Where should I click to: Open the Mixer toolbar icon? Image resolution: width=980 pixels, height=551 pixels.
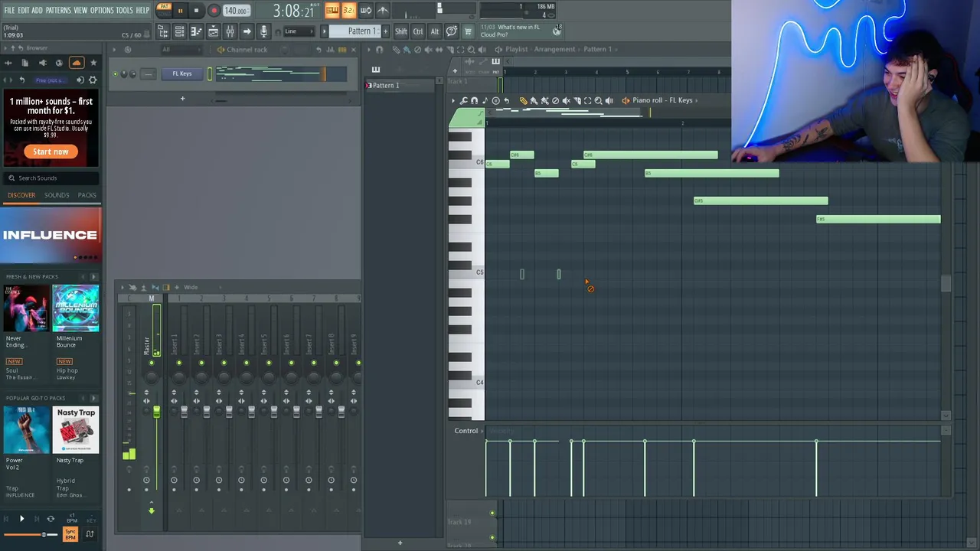click(230, 31)
